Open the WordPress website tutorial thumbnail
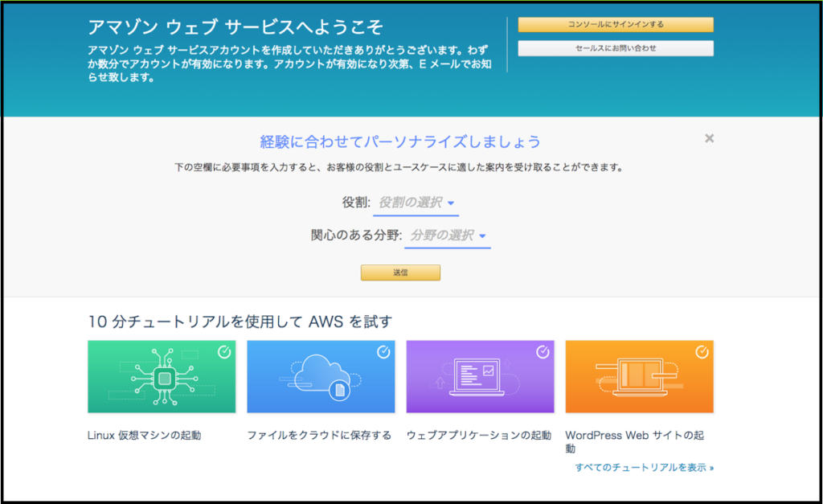The height and width of the screenshot is (504, 823). 639,376
